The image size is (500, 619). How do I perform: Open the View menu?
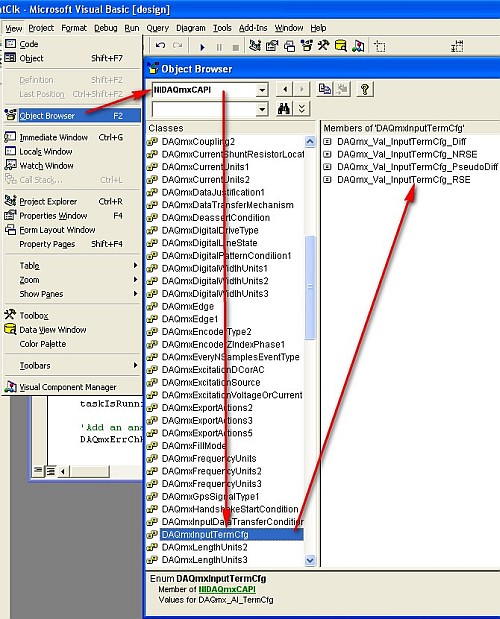pyautogui.click(x=13, y=28)
